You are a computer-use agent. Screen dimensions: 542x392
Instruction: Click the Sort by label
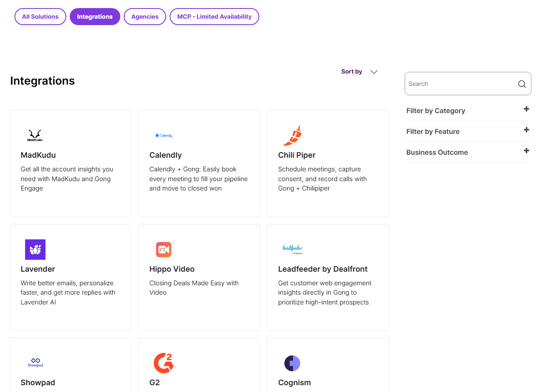(352, 71)
